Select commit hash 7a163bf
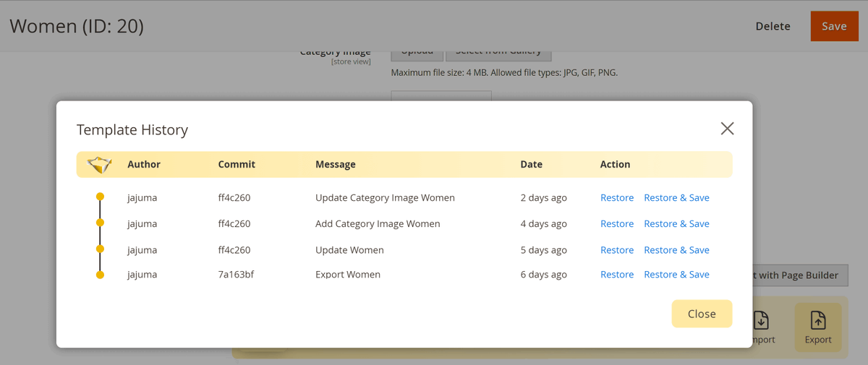Image resolution: width=868 pixels, height=365 pixels. pos(236,275)
